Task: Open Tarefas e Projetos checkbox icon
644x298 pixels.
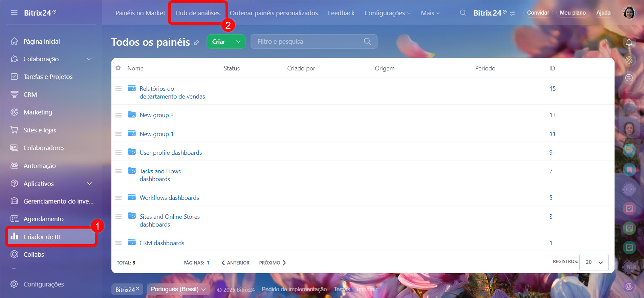Action: [14, 77]
